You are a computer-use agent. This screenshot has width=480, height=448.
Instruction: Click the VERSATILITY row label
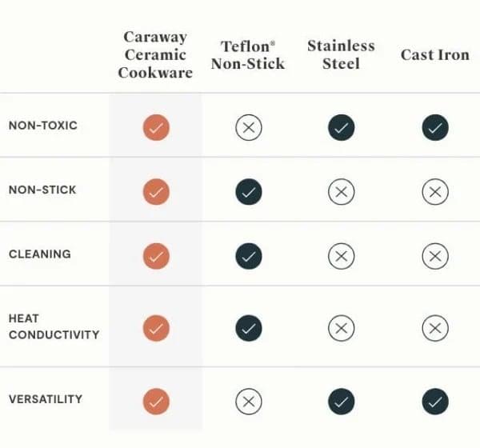(x=46, y=398)
